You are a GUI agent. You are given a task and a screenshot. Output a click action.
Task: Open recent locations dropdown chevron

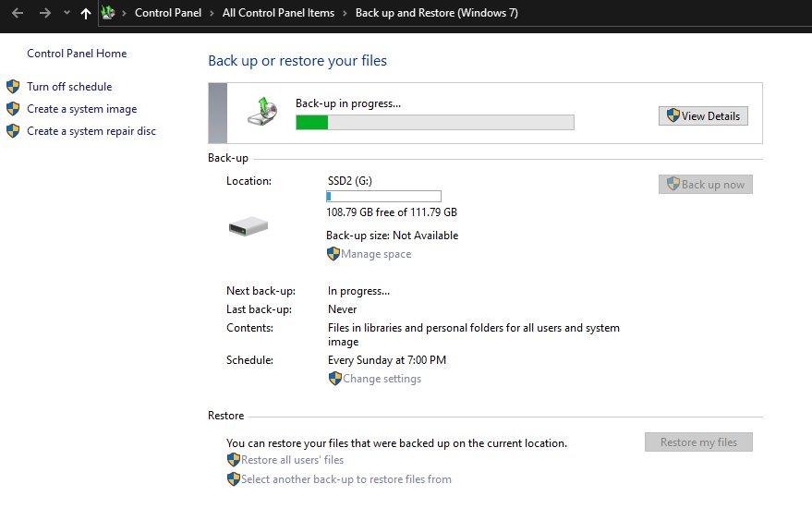(x=67, y=13)
